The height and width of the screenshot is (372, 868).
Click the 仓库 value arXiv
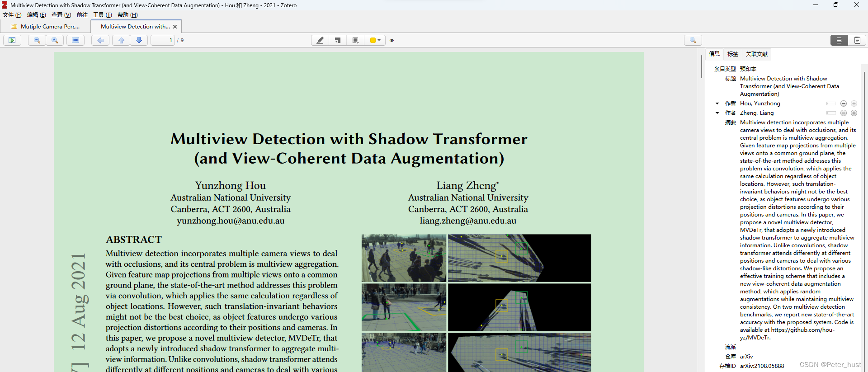[746, 357]
